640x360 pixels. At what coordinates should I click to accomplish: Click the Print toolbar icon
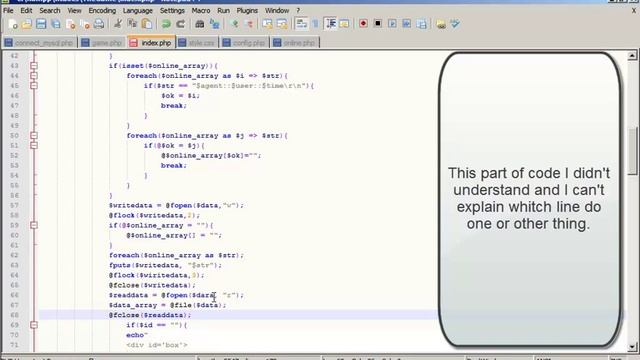[x=99, y=24]
